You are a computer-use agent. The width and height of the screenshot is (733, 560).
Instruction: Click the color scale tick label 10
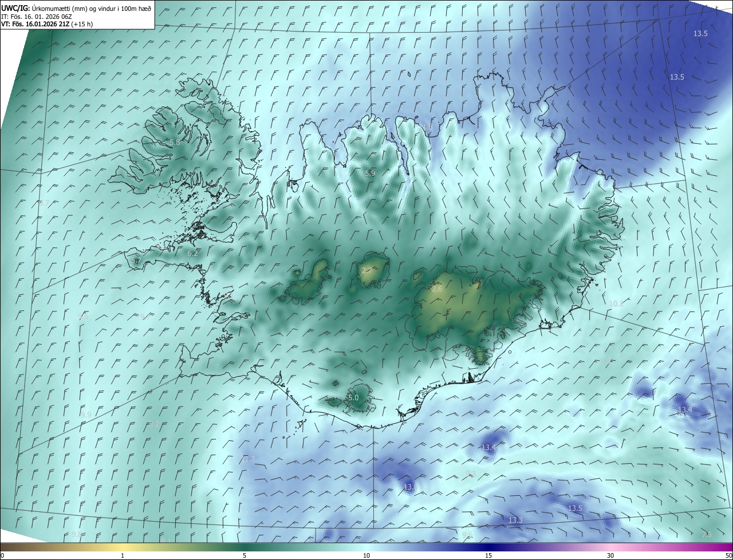pos(366,555)
